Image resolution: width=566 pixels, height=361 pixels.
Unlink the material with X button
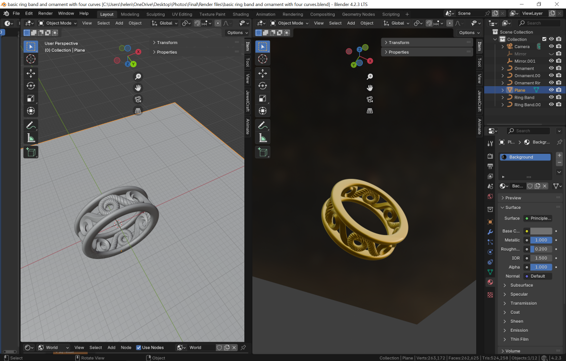(545, 186)
